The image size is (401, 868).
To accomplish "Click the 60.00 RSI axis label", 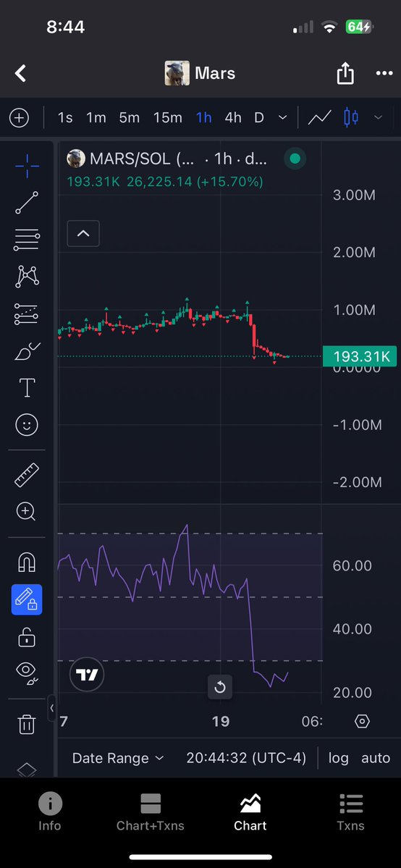I will point(353,565).
